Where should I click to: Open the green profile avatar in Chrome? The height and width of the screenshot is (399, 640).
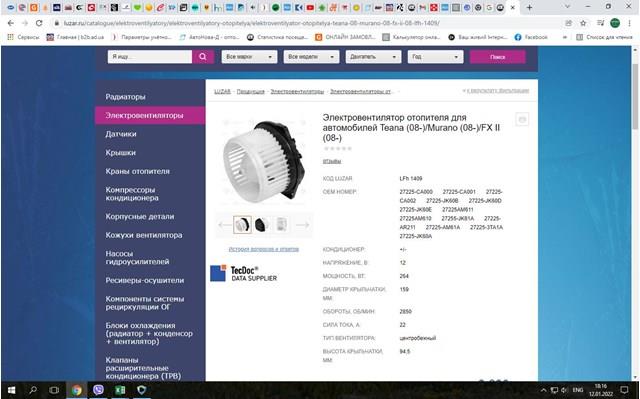[615, 23]
